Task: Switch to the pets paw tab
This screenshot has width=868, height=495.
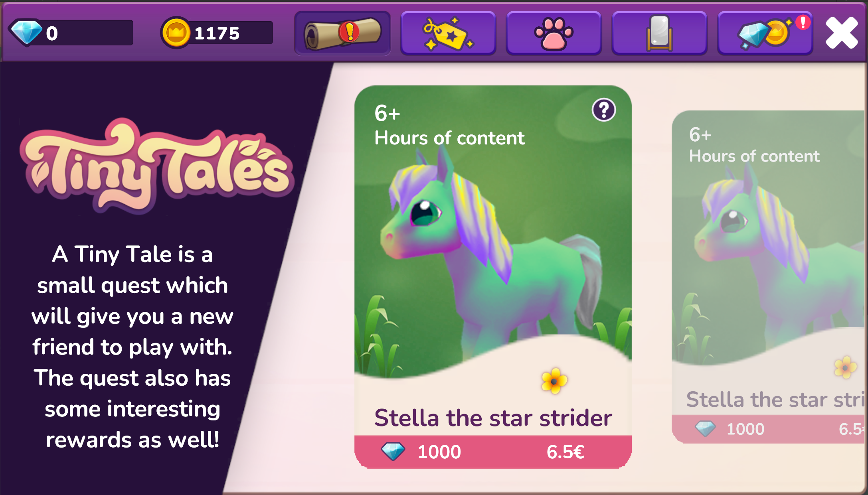Action: click(554, 33)
